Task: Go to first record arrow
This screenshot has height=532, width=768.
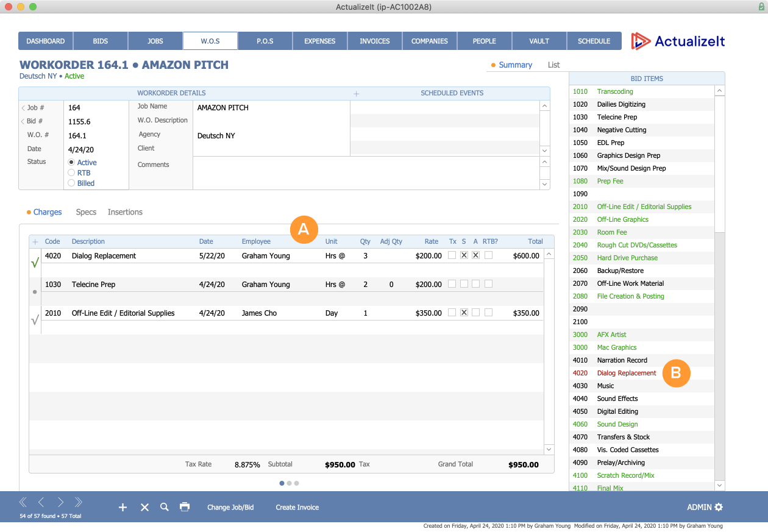Action: (23, 503)
